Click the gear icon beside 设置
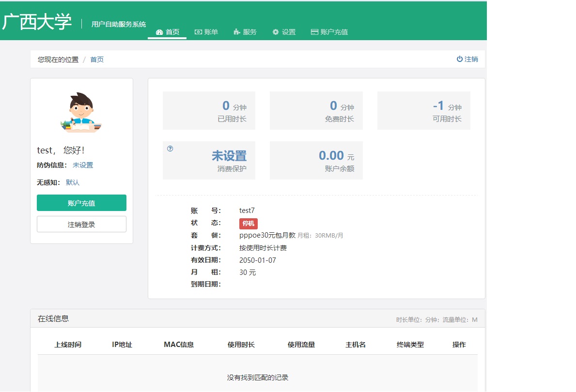 click(x=276, y=32)
